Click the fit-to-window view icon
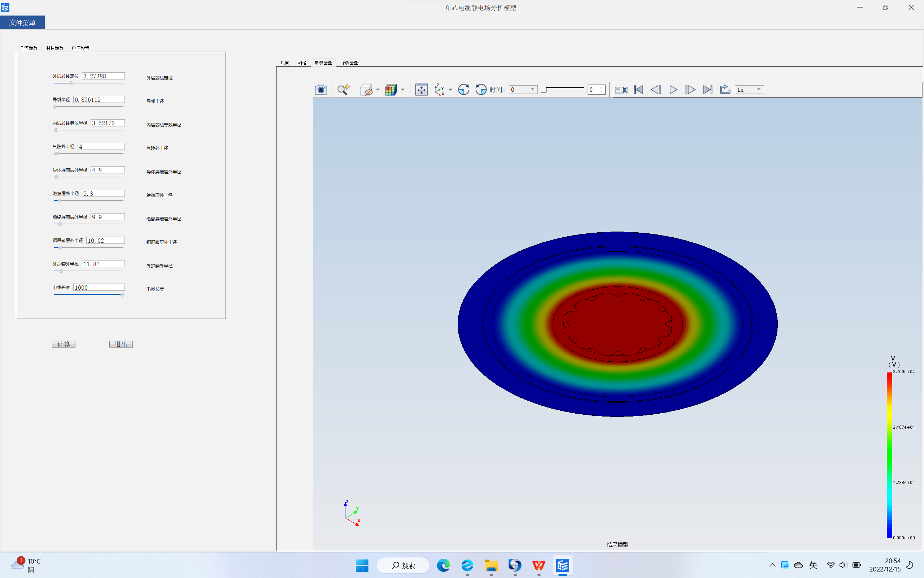The height and width of the screenshot is (578, 924). (x=421, y=90)
